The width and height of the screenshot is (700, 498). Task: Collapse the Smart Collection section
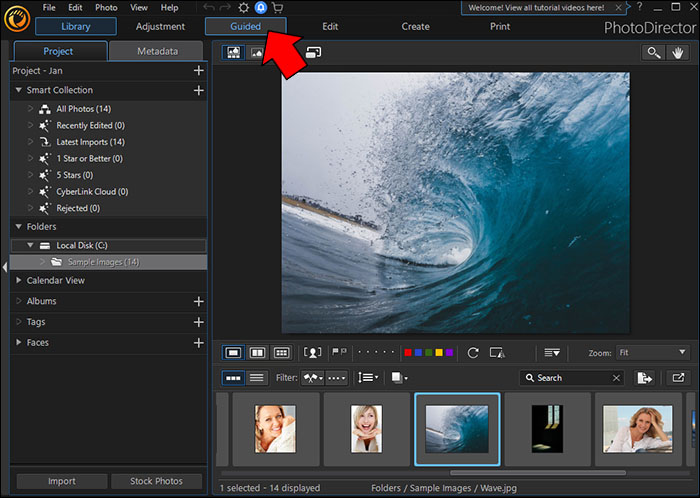pos(19,91)
